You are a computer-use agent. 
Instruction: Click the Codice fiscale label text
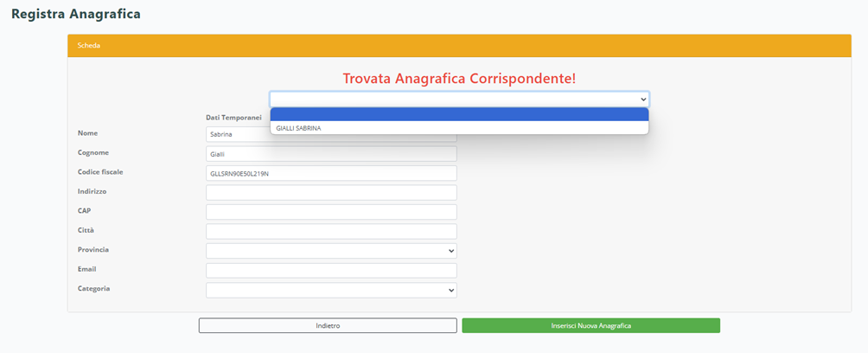100,171
